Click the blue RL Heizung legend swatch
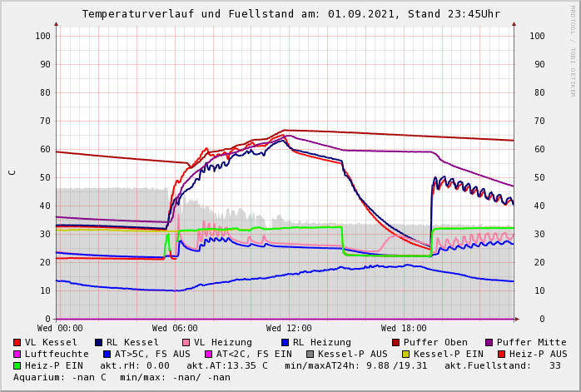The width and height of the screenshot is (581, 392). [286, 342]
